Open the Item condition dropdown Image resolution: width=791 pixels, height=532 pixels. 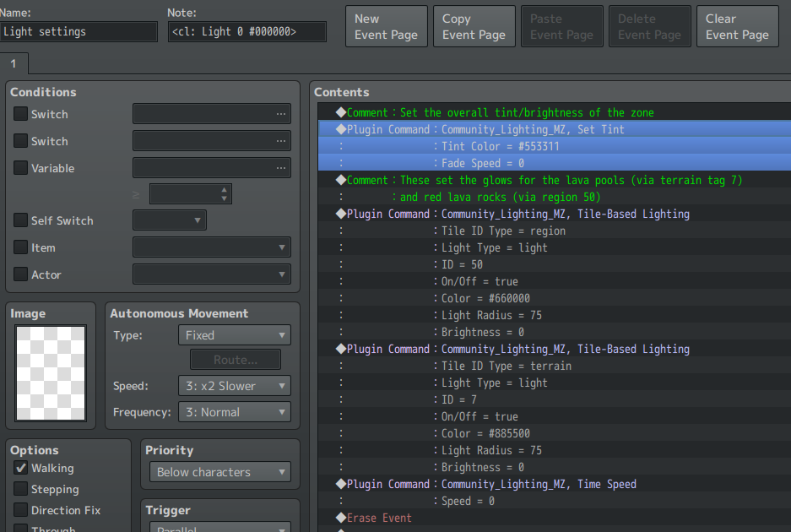(x=212, y=247)
